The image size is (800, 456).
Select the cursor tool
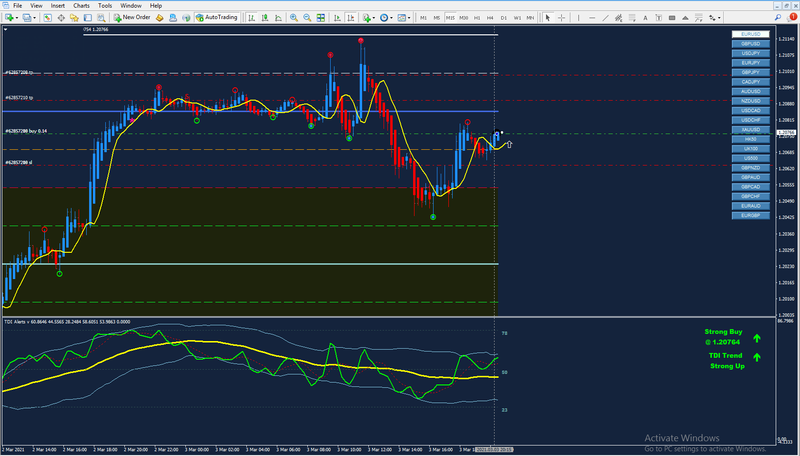pos(547,18)
